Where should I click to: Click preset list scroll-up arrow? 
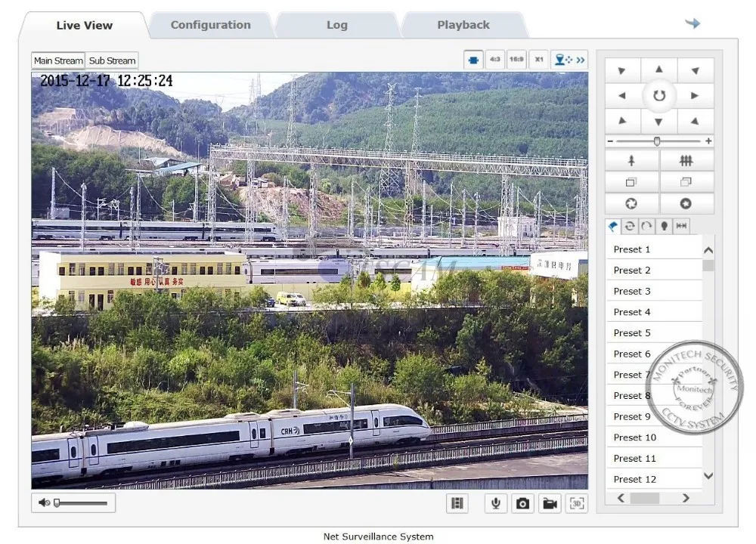click(x=708, y=250)
